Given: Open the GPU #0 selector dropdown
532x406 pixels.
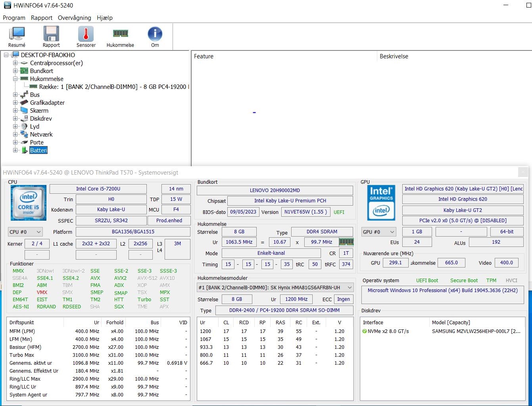Looking at the screenshot, I should [379, 232].
